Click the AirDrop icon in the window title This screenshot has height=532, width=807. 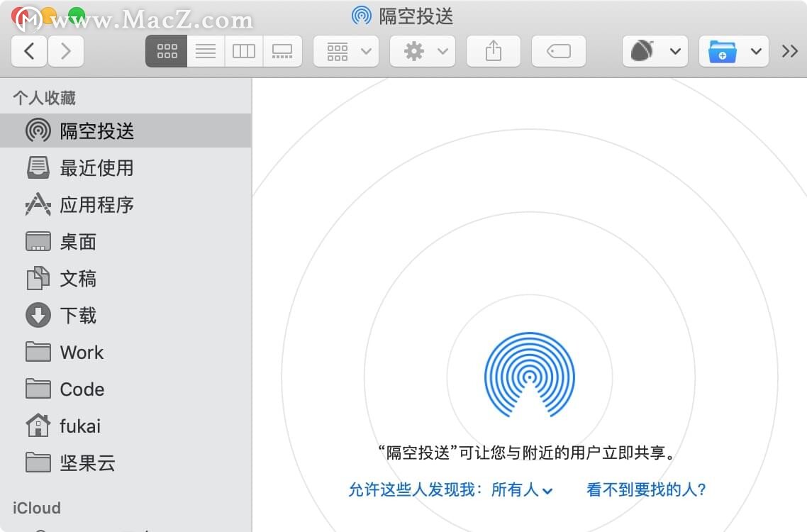coord(362,16)
